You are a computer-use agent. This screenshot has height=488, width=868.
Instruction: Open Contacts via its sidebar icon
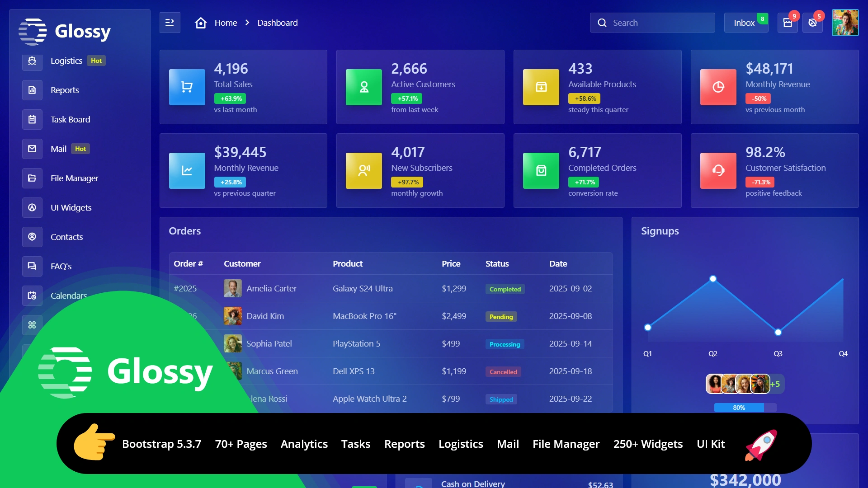point(32,237)
